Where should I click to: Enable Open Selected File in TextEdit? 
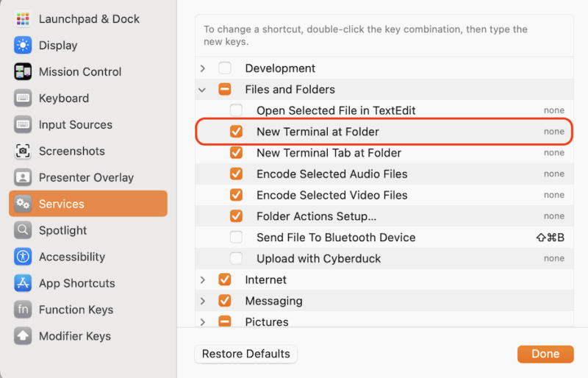coord(236,110)
